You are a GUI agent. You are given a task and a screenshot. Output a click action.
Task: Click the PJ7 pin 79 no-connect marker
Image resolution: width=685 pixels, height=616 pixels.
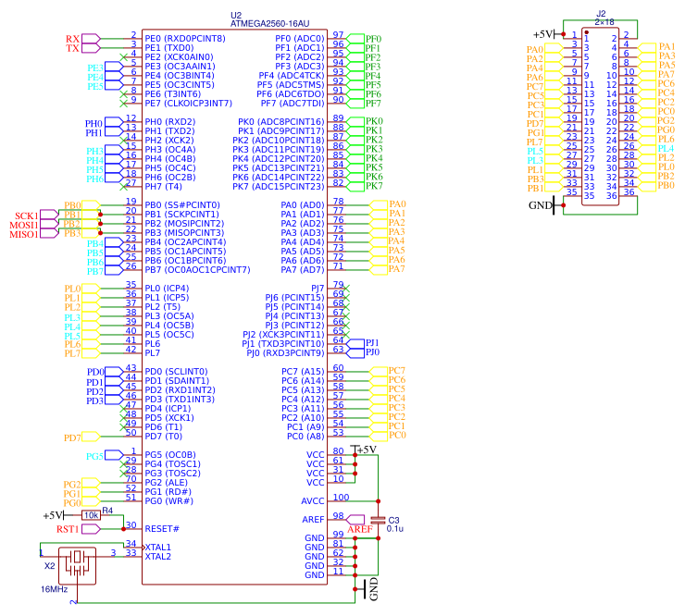click(346, 289)
